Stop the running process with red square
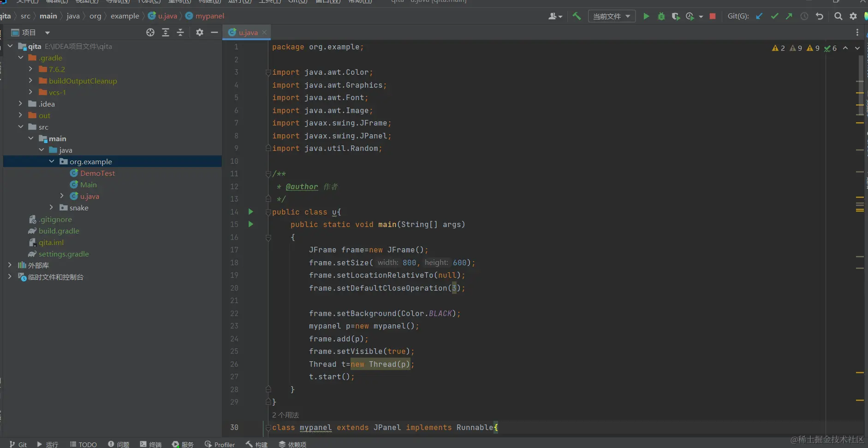The width and height of the screenshot is (868, 448). coord(712,16)
